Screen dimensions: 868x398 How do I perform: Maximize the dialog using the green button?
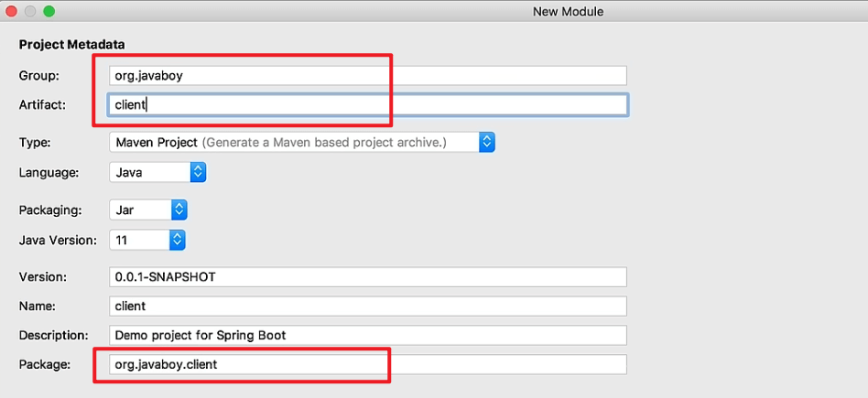(x=49, y=11)
